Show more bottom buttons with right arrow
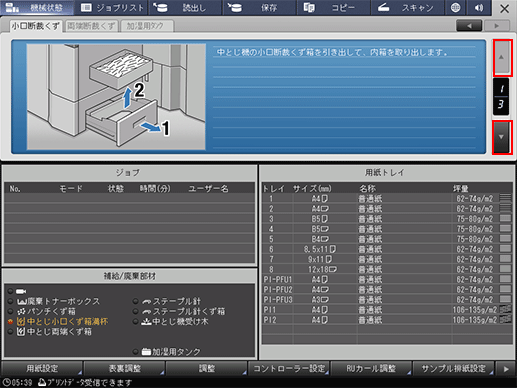Image resolution: width=517 pixels, height=388 pixels. click(x=506, y=369)
